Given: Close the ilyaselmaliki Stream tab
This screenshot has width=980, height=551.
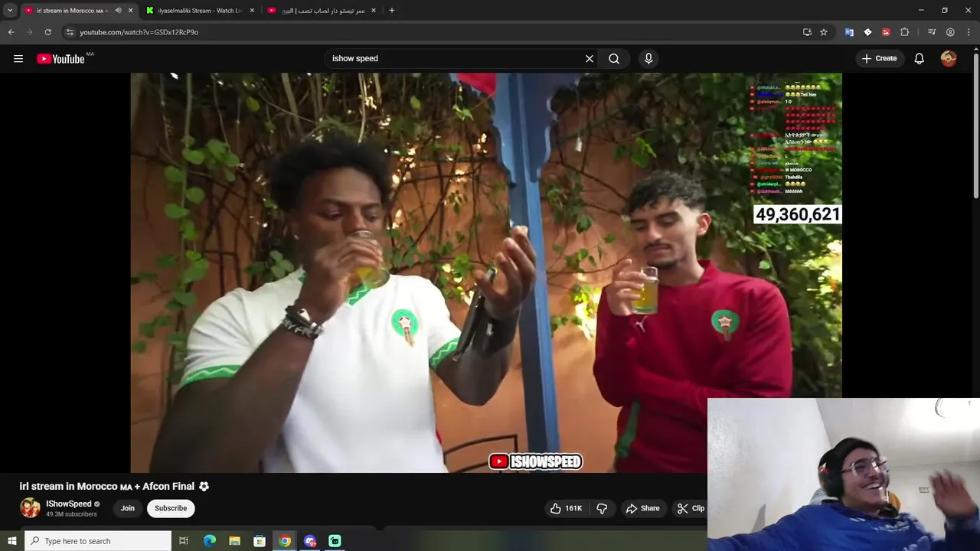Looking at the screenshot, I should [x=252, y=11].
